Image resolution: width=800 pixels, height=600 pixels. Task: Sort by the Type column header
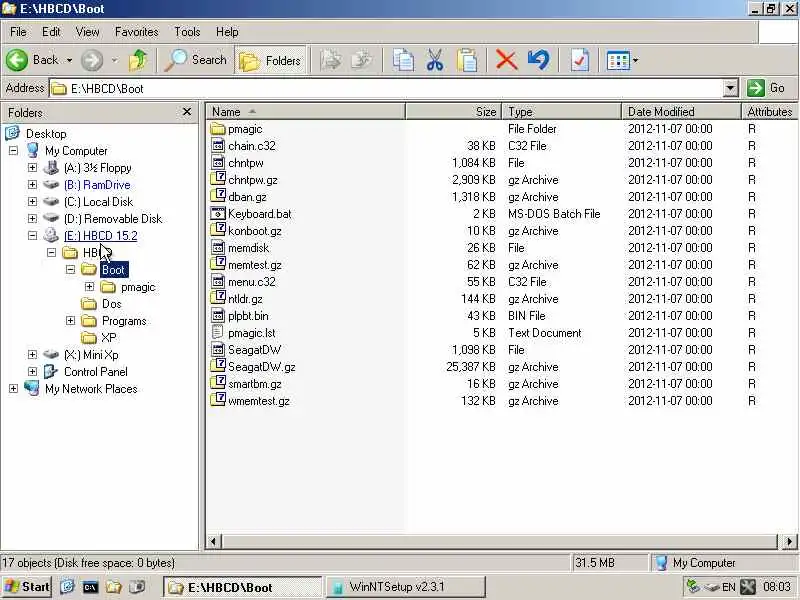562,112
